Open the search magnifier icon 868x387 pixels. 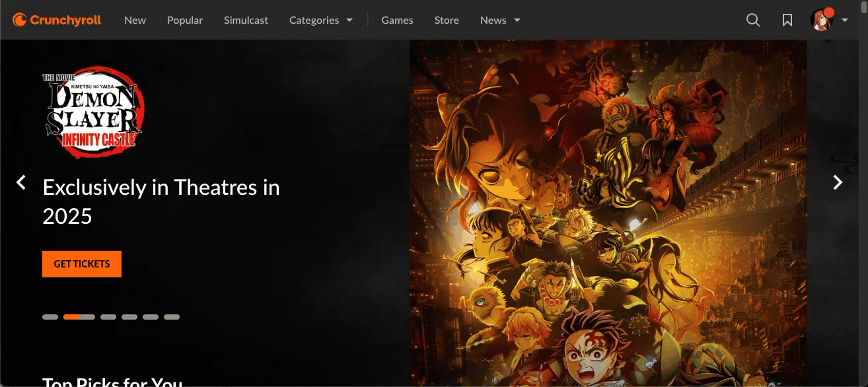pyautogui.click(x=753, y=20)
